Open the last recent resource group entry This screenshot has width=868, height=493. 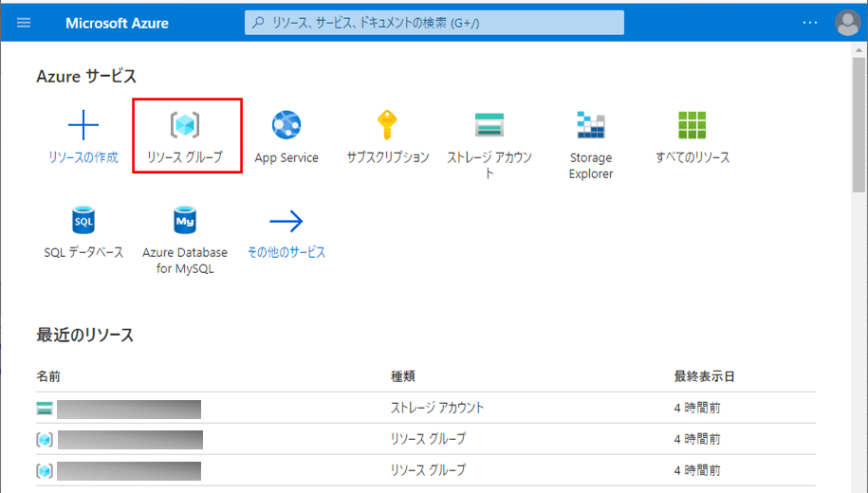(128, 470)
